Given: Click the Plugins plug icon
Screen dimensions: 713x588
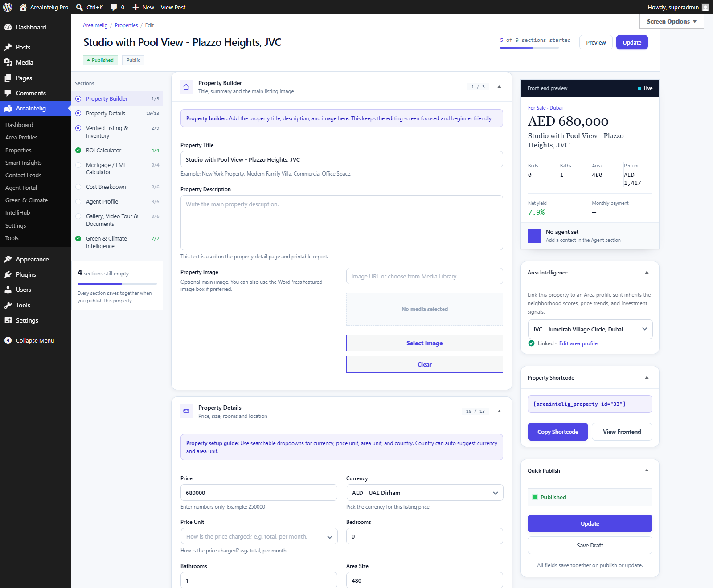Looking at the screenshot, I should coord(8,274).
